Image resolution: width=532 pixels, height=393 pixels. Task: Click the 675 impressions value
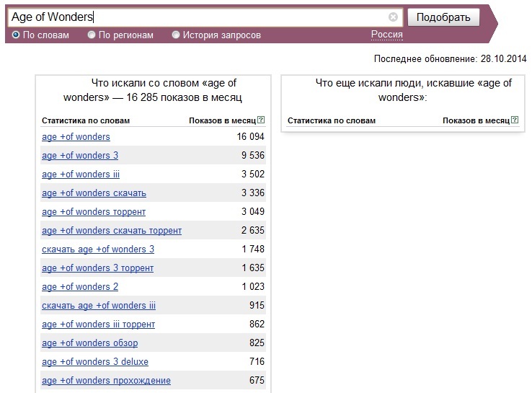257,380
